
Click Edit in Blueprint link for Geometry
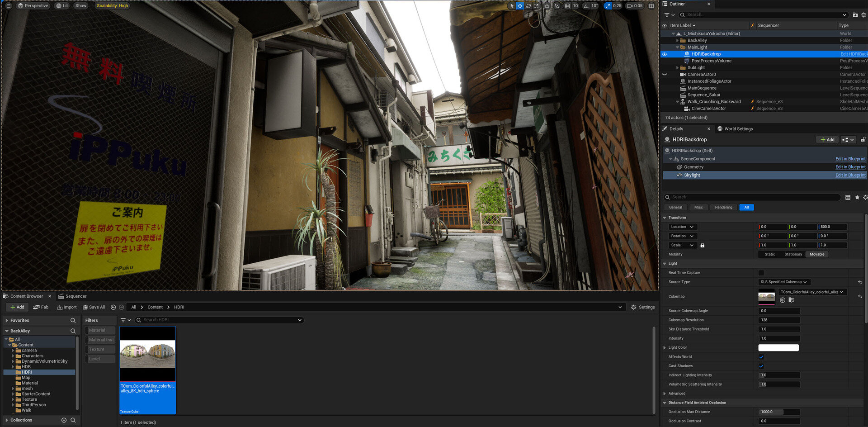pyautogui.click(x=850, y=167)
